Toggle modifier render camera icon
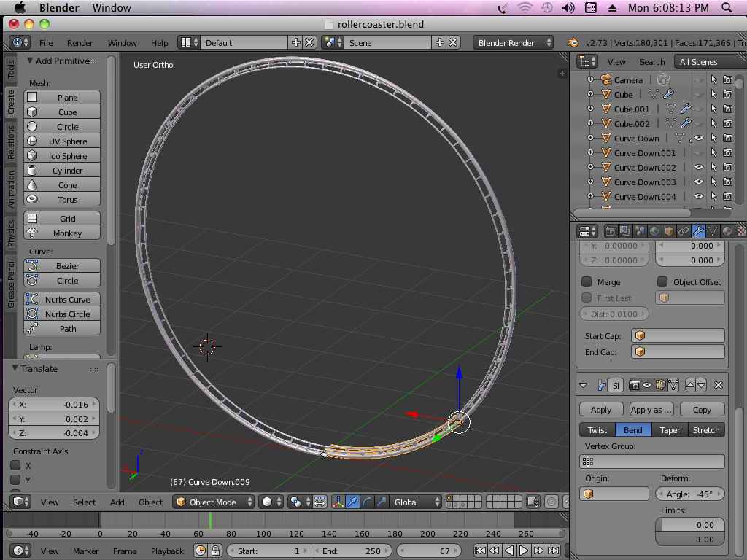The height and width of the screenshot is (560, 747). (x=634, y=385)
